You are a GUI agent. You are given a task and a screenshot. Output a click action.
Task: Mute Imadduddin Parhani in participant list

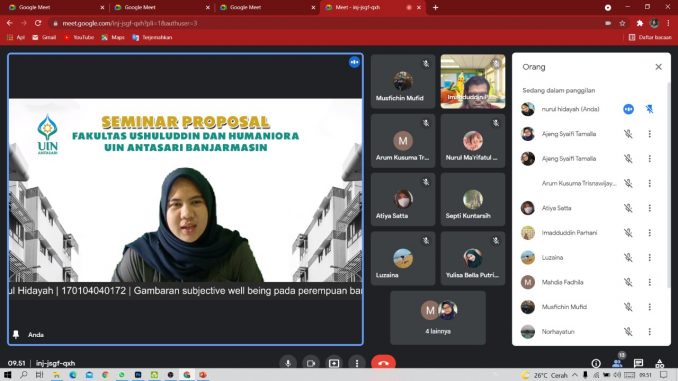pyautogui.click(x=628, y=233)
